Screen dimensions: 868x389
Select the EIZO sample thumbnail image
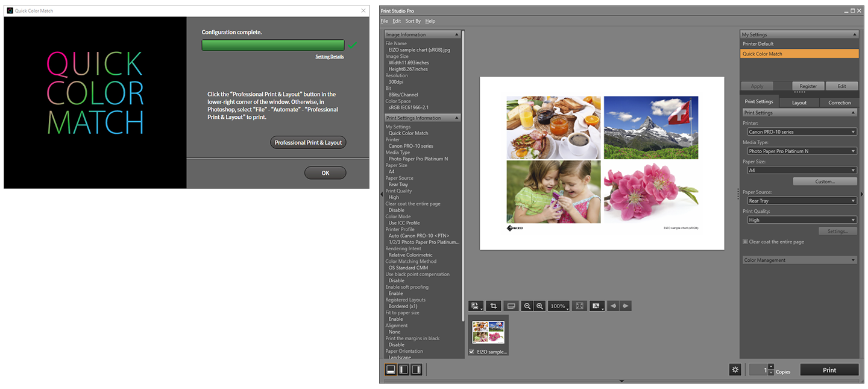(488, 332)
